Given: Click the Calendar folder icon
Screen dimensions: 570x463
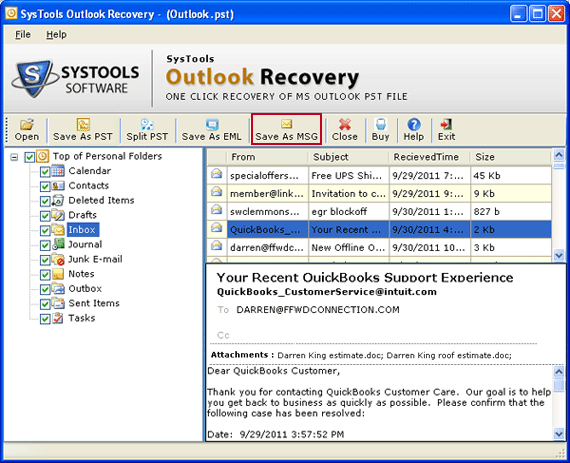Looking at the screenshot, I should click(58, 171).
